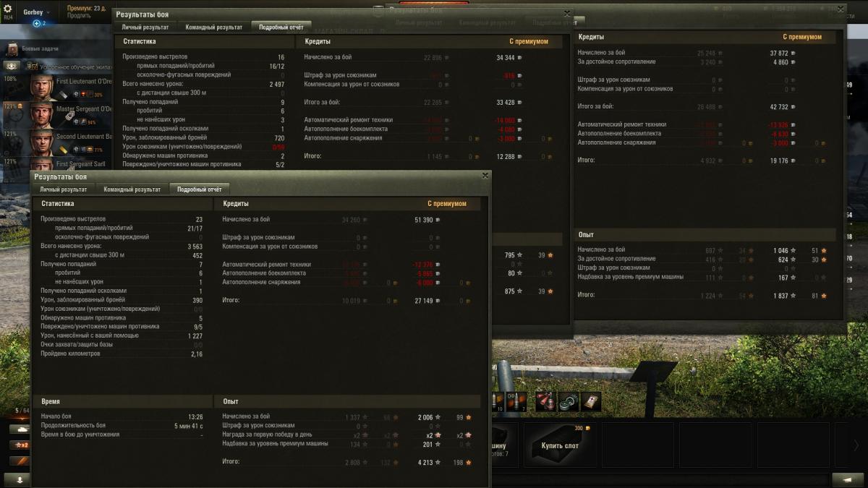Screen dimensions: 868x488
Task: Click Начало боя 13:26 row
Action: point(122,417)
